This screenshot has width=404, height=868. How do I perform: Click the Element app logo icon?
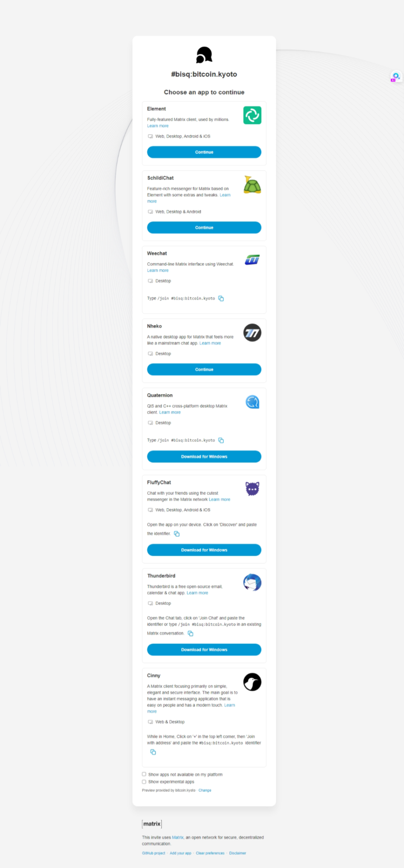pos(252,115)
